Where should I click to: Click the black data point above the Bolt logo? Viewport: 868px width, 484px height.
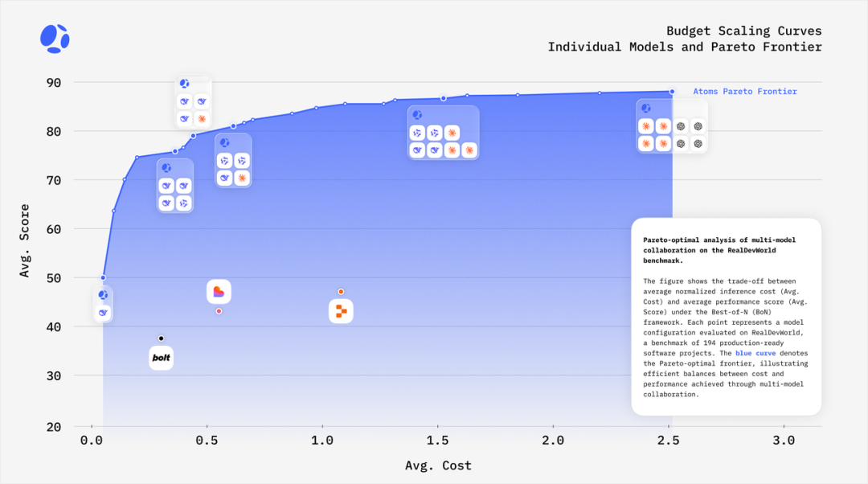[x=161, y=338]
